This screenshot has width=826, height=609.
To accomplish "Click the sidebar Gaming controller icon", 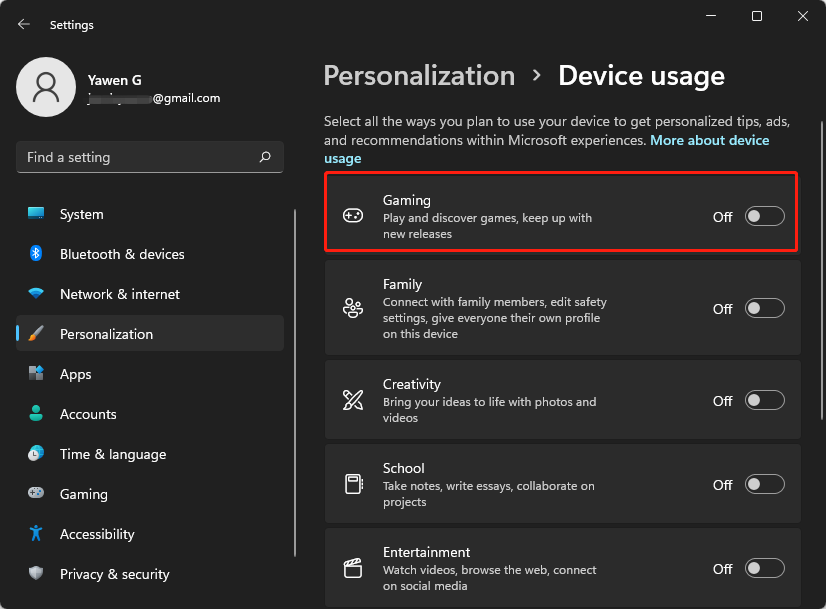I will pos(36,493).
